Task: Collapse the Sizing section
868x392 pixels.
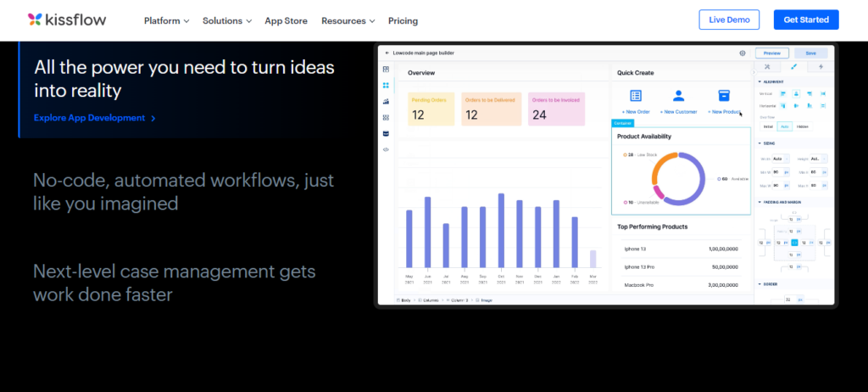Action: tap(759, 143)
